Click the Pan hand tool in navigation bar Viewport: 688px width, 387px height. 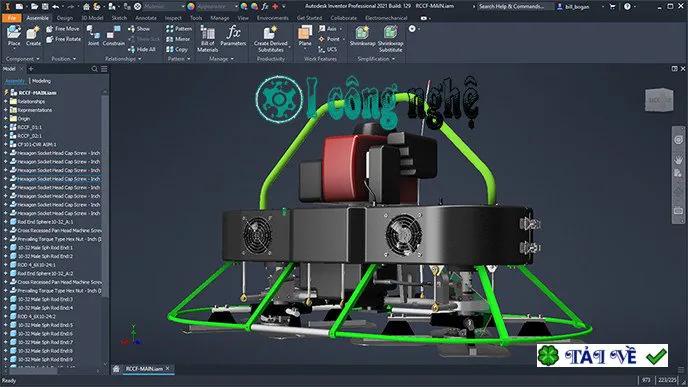pyautogui.click(x=678, y=158)
